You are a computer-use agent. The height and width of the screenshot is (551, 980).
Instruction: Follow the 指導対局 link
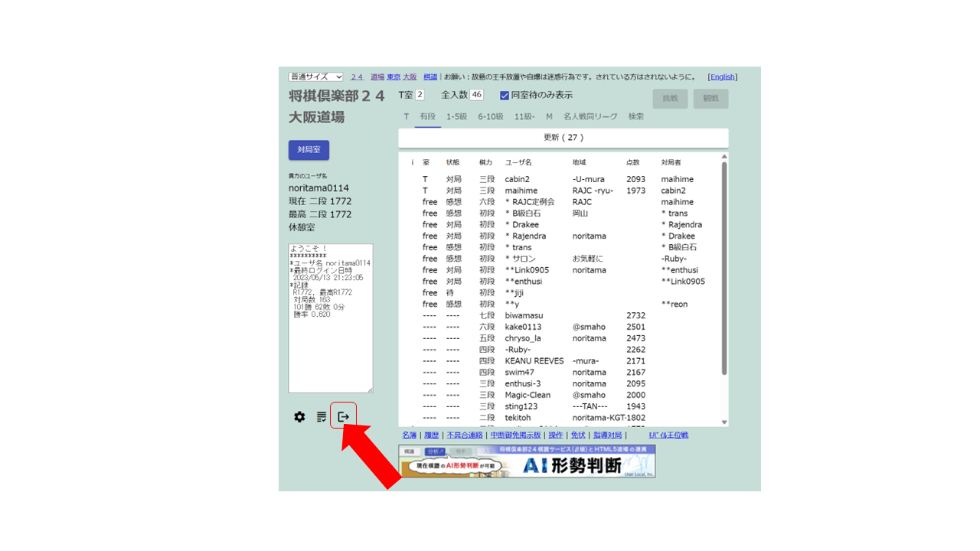[607, 435]
